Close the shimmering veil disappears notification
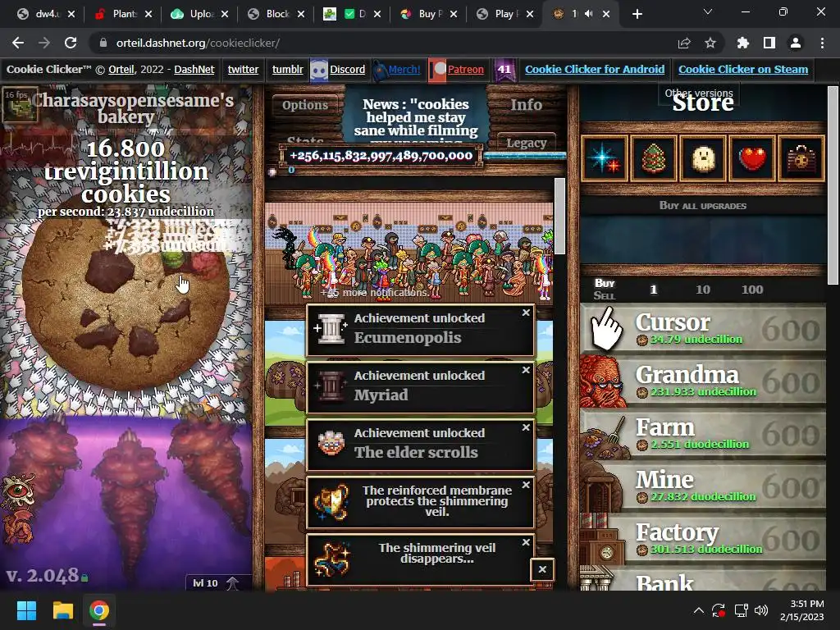The width and height of the screenshot is (840, 630). 526,542
